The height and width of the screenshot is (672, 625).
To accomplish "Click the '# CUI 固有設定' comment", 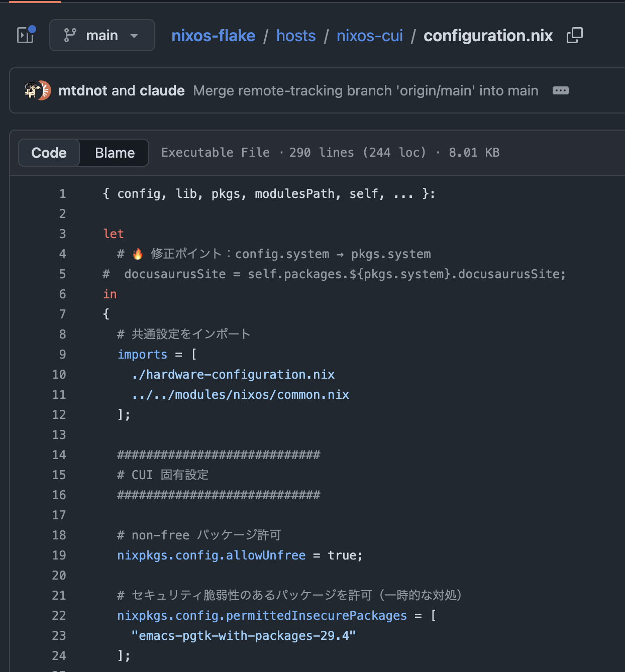I will click(163, 475).
